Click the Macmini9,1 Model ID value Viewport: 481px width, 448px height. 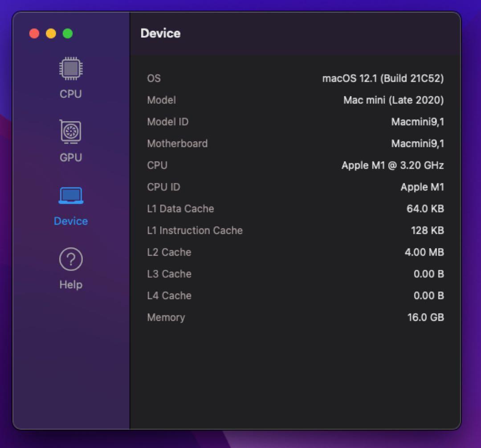tap(417, 121)
